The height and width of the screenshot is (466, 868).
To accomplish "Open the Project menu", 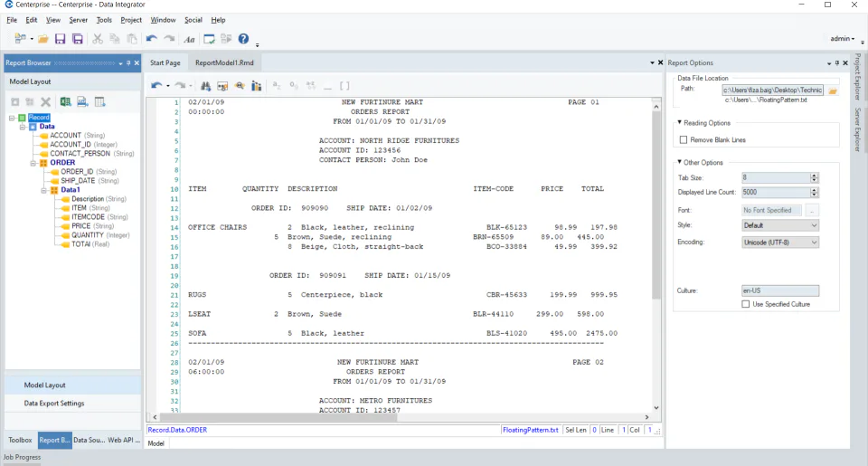I will pyautogui.click(x=131, y=20).
